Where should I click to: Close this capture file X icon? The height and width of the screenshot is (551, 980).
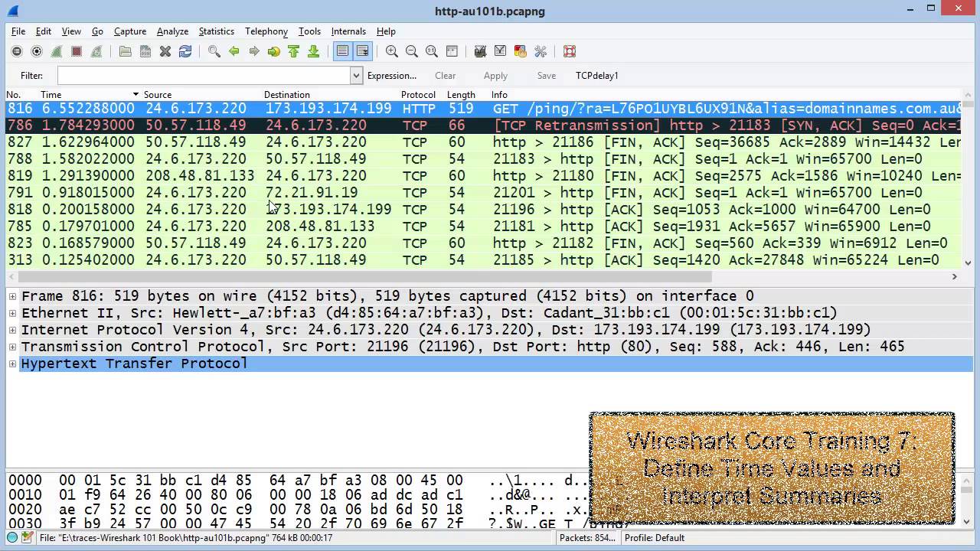click(165, 51)
